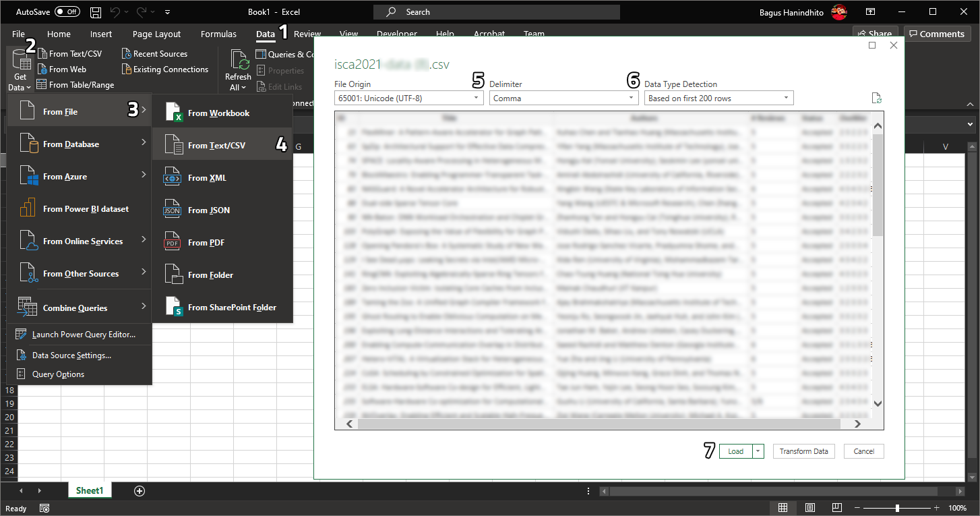Click the preview scroll right arrow
The image size is (980, 516).
858,424
